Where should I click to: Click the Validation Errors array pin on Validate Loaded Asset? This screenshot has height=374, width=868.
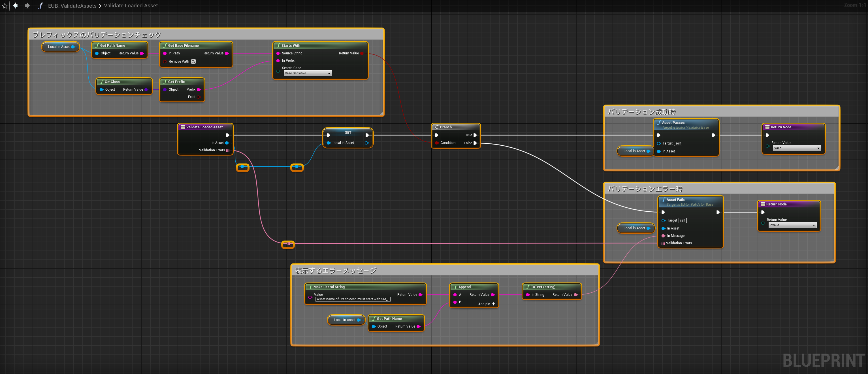(228, 150)
